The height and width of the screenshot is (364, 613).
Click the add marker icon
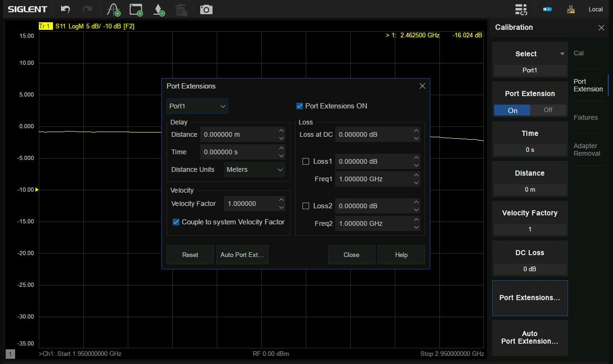pyautogui.click(x=159, y=9)
